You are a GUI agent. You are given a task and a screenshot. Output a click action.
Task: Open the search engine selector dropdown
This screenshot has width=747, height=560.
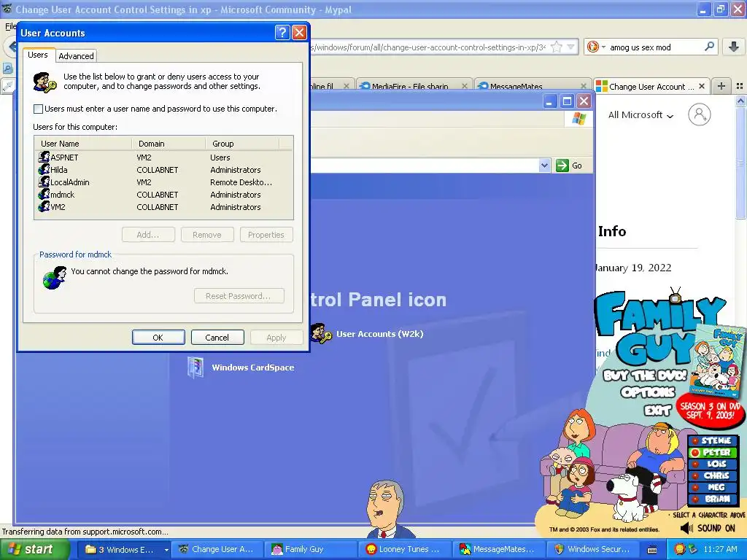[x=597, y=47]
